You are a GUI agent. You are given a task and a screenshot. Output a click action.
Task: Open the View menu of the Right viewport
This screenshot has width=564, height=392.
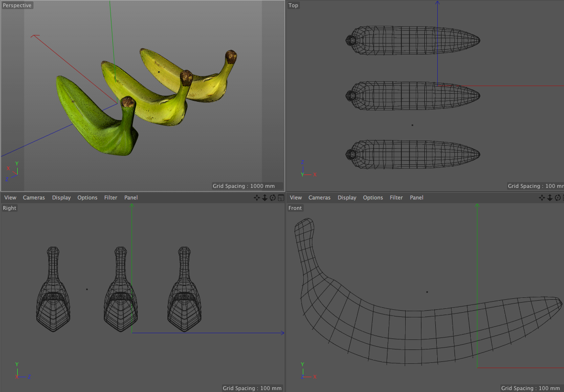click(x=10, y=197)
